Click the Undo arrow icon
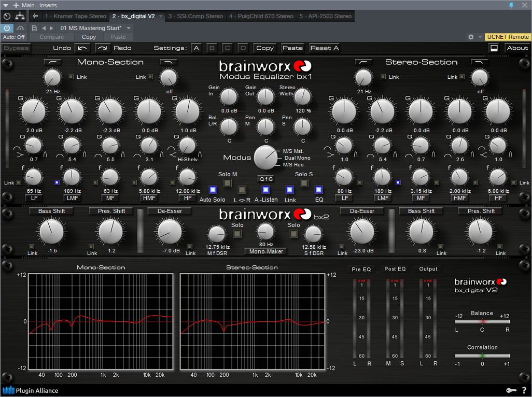Viewport: 532px width, 397px height. 82,48
